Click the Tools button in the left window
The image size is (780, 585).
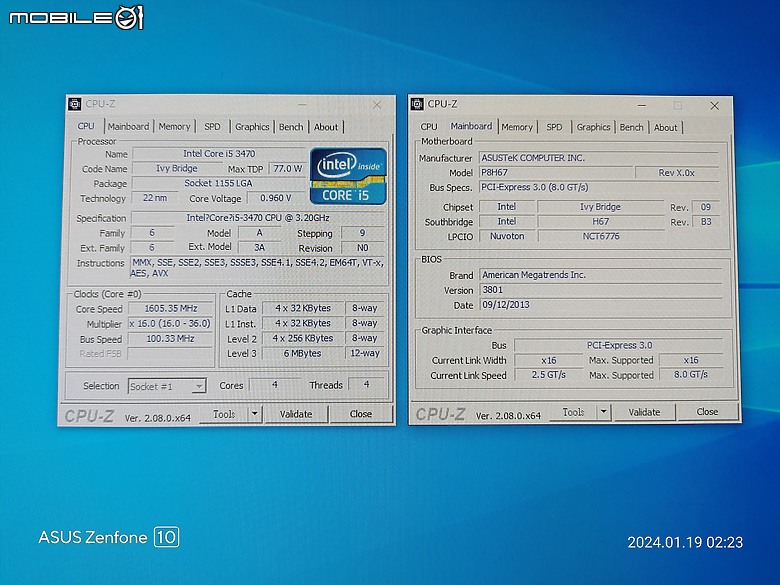(x=224, y=414)
